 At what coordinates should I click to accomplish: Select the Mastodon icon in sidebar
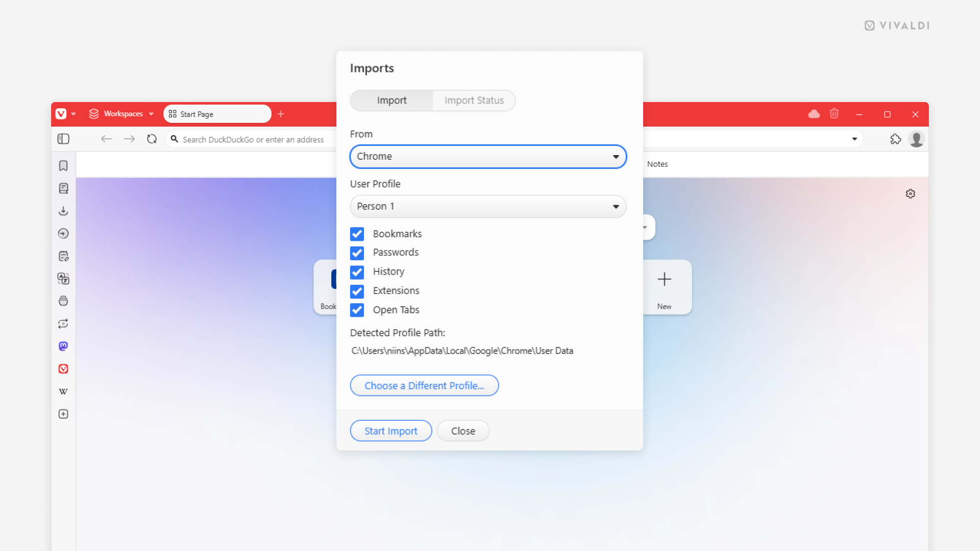(64, 346)
